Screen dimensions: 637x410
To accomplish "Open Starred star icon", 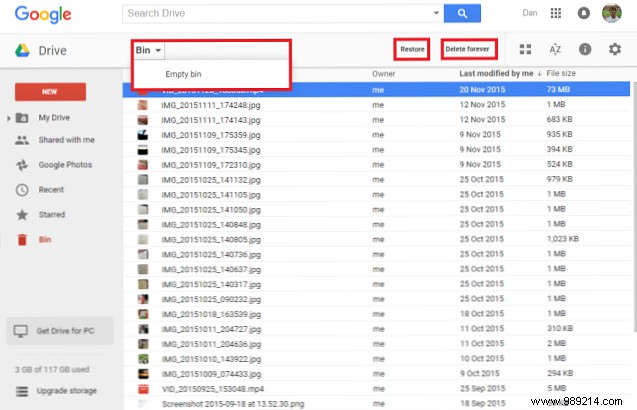I will coord(22,215).
